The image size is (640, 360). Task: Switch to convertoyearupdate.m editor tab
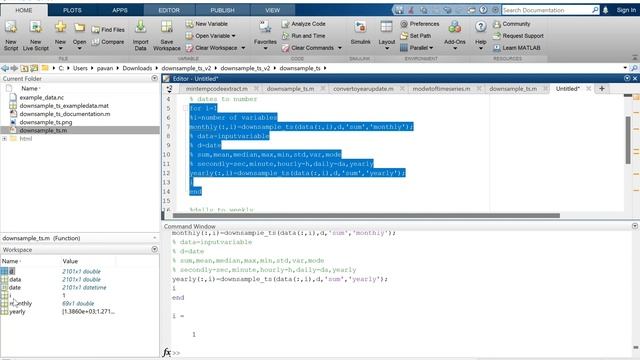363,89
